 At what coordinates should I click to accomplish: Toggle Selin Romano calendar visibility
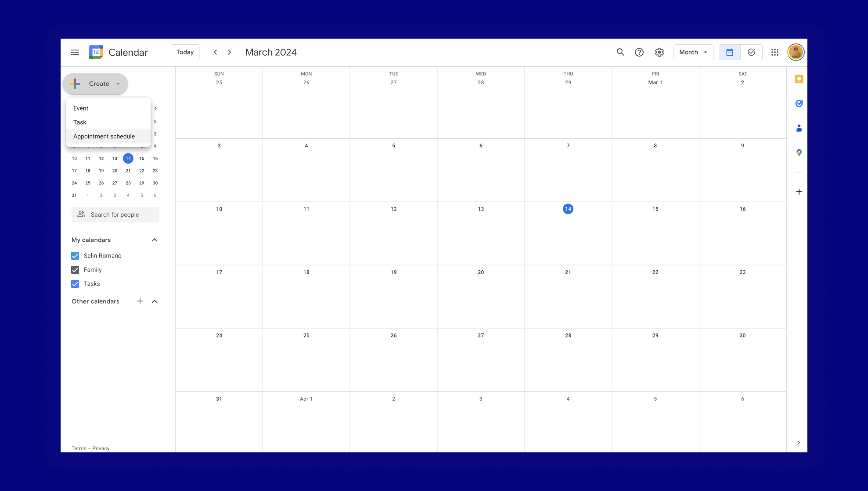(75, 256)
